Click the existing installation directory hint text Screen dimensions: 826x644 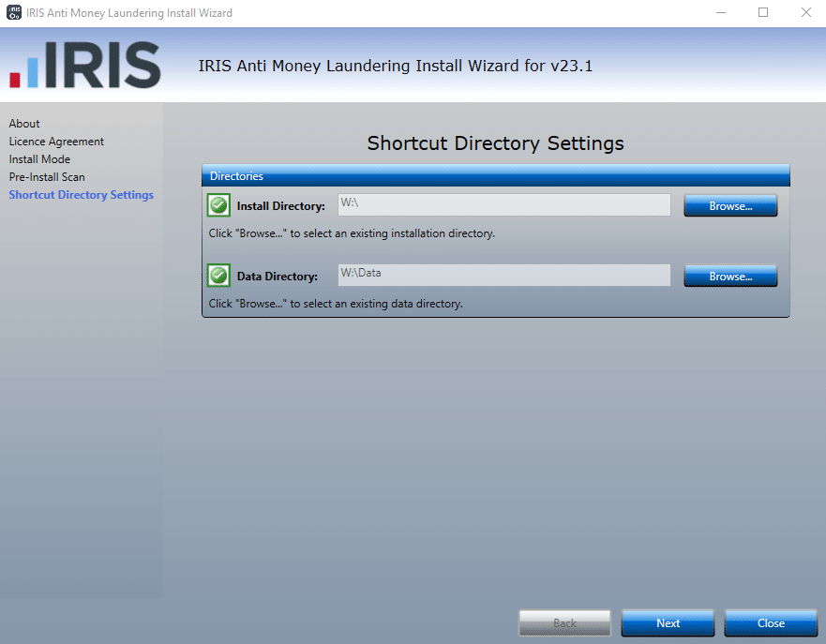click(x=352, y=233)
